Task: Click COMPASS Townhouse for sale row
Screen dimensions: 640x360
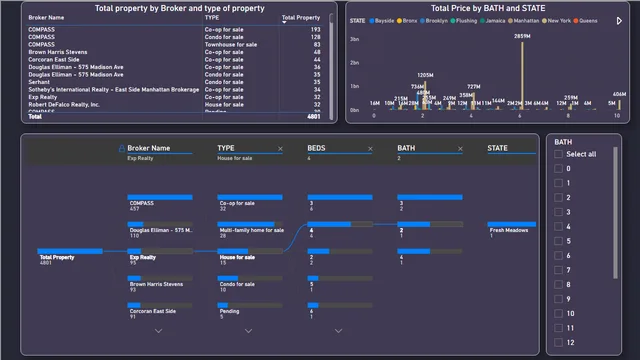Action: 174,44
